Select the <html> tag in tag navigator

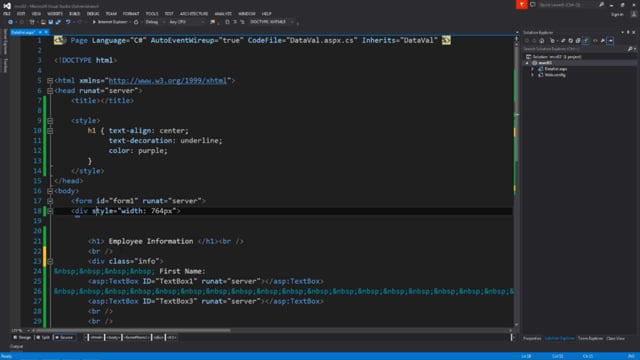click(x=96, y=338)
